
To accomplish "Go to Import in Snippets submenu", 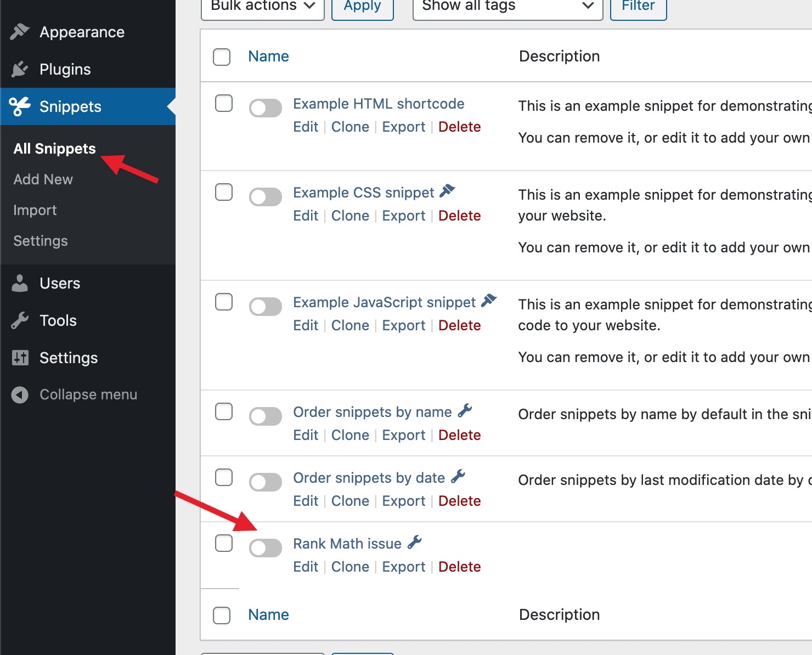I will point(35,210).
